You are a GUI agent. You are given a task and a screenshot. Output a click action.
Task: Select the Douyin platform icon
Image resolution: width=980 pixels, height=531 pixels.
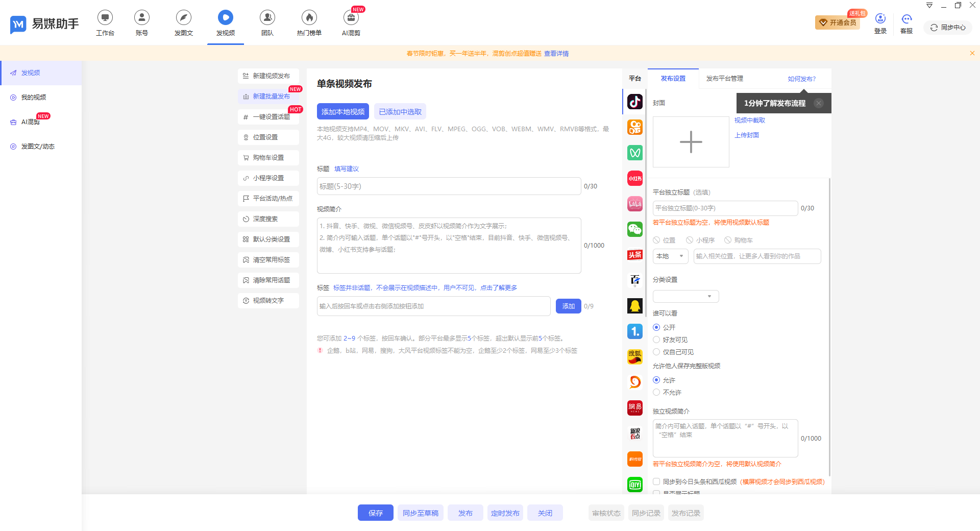pos(634,102)
